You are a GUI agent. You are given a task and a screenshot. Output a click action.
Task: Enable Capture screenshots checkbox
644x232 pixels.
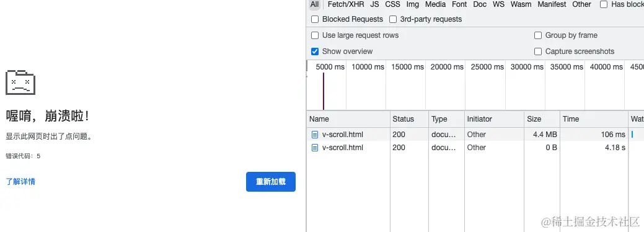coord(538,51)
